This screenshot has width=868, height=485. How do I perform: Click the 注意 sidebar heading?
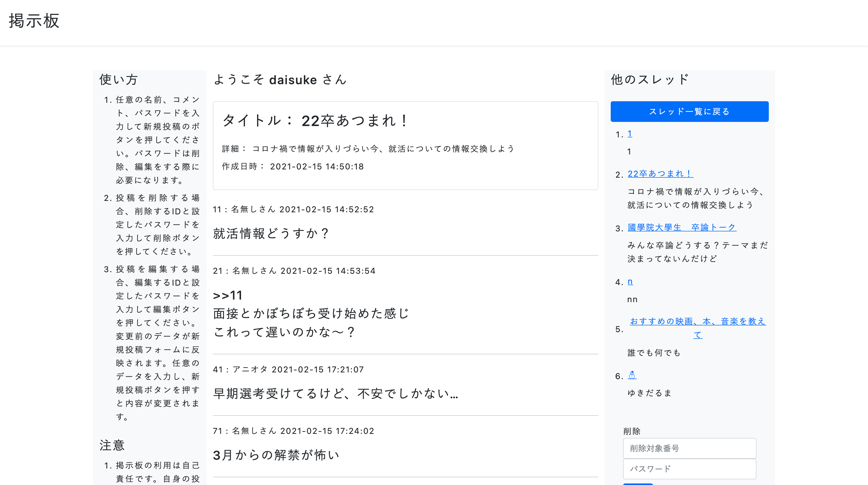click(112, 445)
